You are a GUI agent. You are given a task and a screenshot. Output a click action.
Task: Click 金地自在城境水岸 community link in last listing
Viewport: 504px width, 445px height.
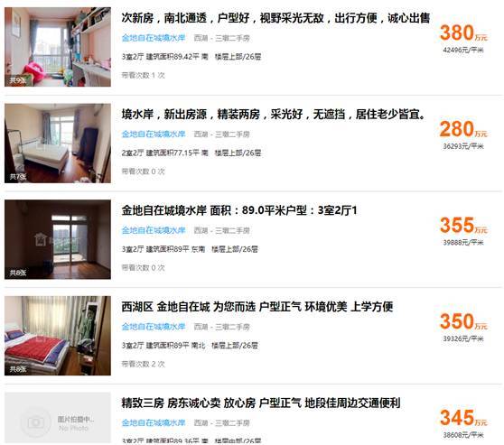click(x=154, y=422)
